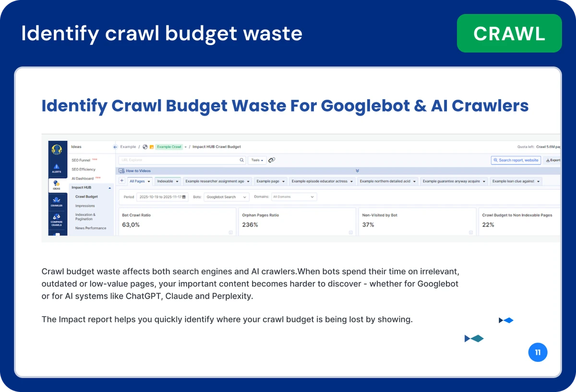
Task: Open Compare Crawls in the sidebar
Action: point(57,220)
